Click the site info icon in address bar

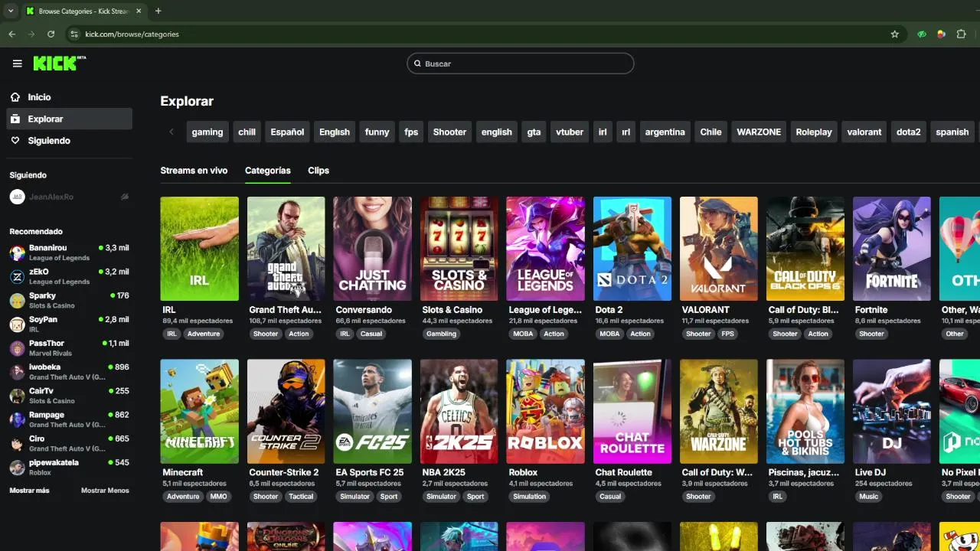point(73,34)
